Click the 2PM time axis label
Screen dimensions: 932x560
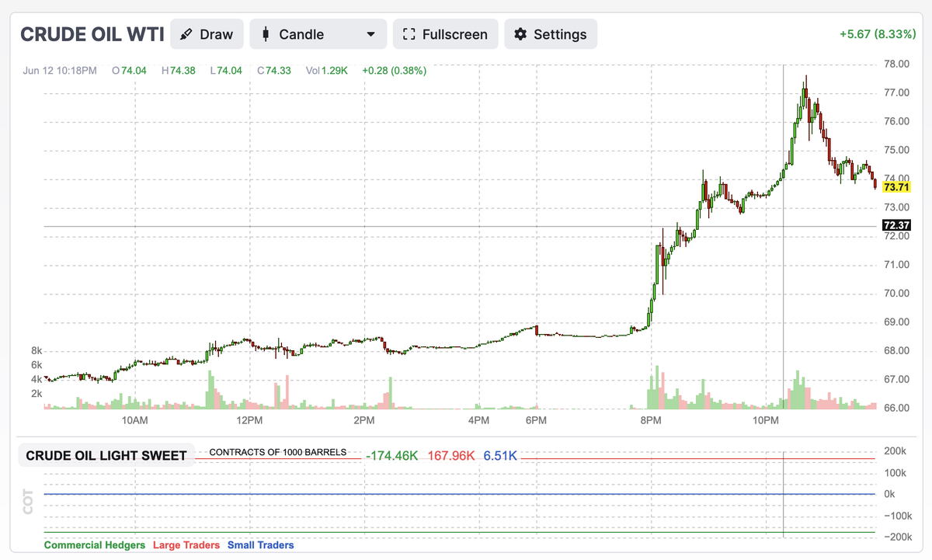[363, 420]
